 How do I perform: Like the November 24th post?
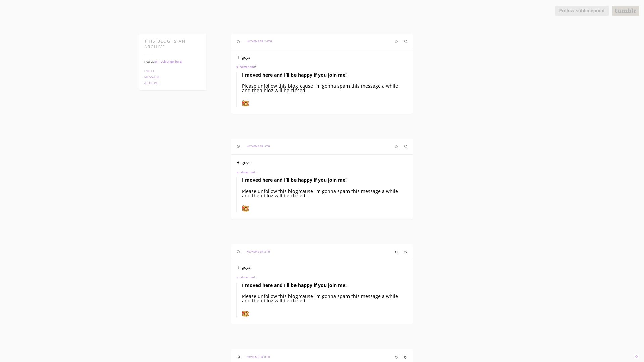(x=405, y=42)
